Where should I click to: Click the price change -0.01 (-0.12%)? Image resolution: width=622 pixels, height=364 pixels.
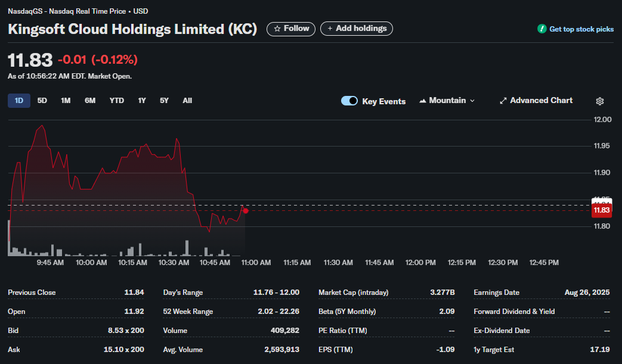pyautogui.click(x=98, y=60)
